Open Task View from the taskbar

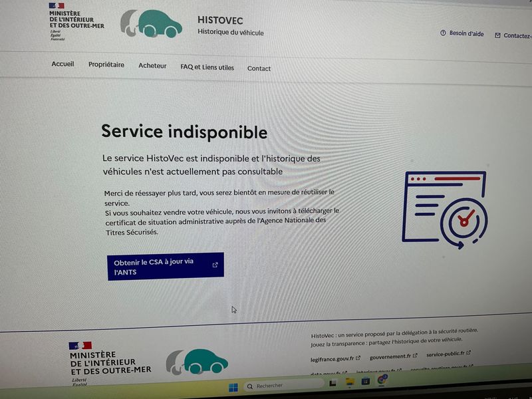(x=333, y=383)
